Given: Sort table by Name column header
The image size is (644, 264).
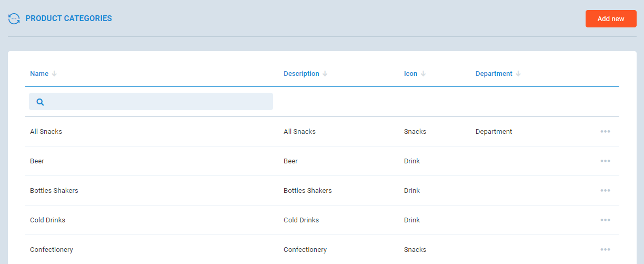Looking at the screenshot, I should point(39,74).
